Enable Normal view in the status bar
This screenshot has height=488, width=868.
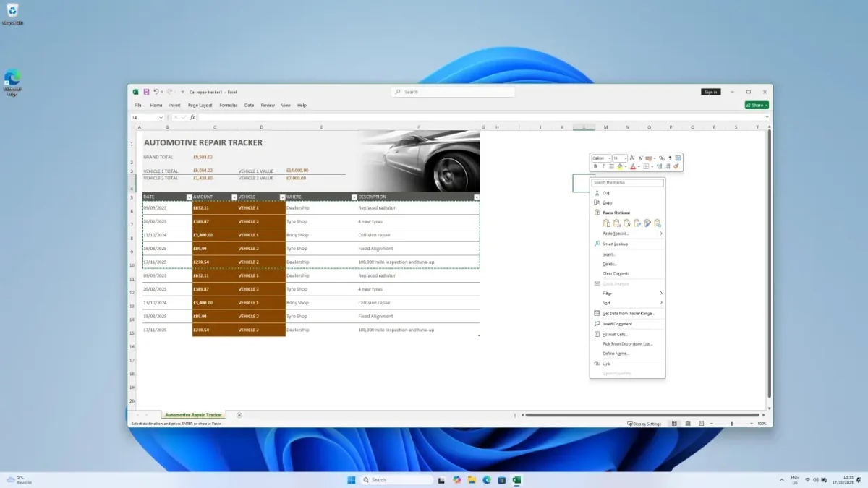click(x=674, y=424)
